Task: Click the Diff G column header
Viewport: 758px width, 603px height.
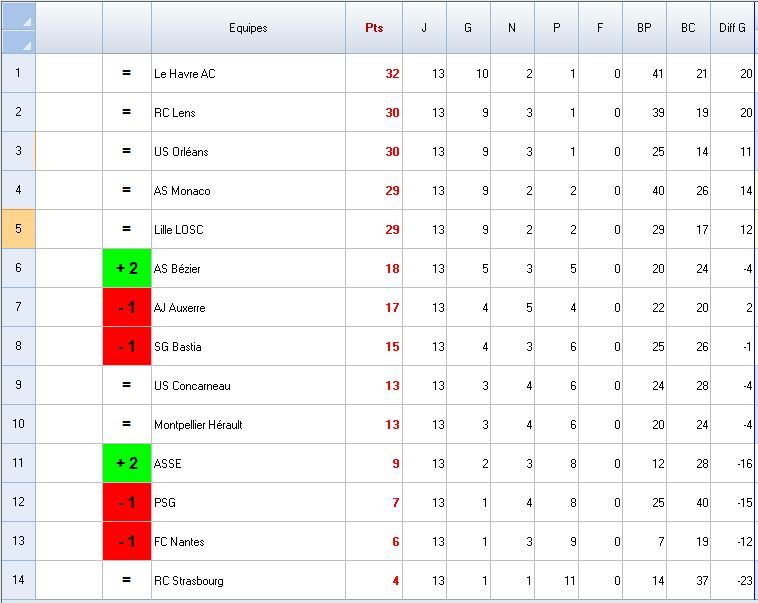Action: (x=732, y=28)
